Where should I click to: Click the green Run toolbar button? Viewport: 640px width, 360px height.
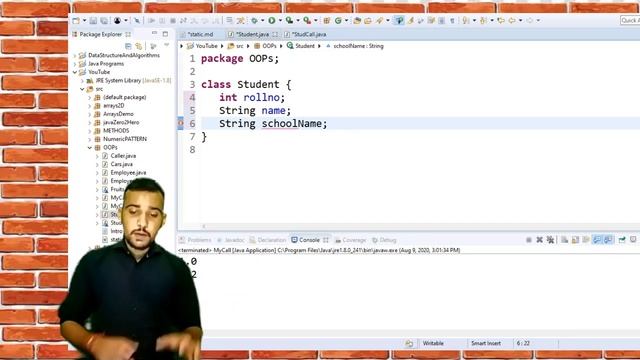(271, 20)
